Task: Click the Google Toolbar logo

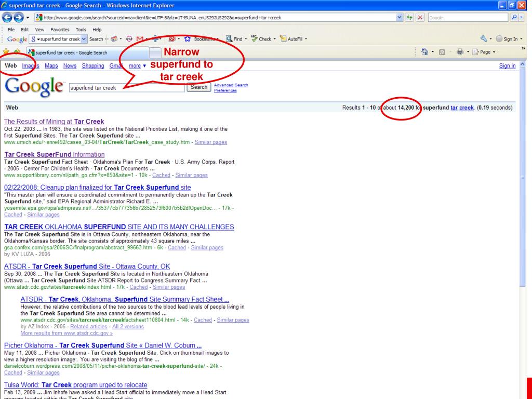Action: [x=17, y=39]
